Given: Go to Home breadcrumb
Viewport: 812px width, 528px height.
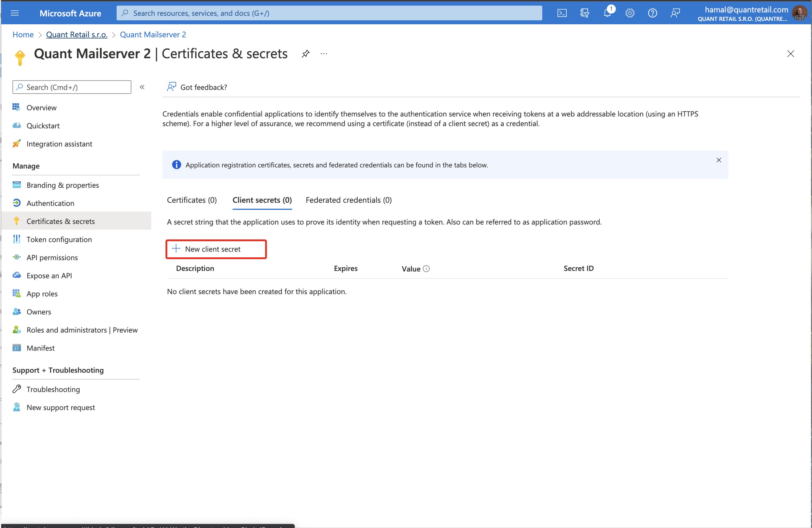Looking at the screenshot, I should tap(23, 34).
